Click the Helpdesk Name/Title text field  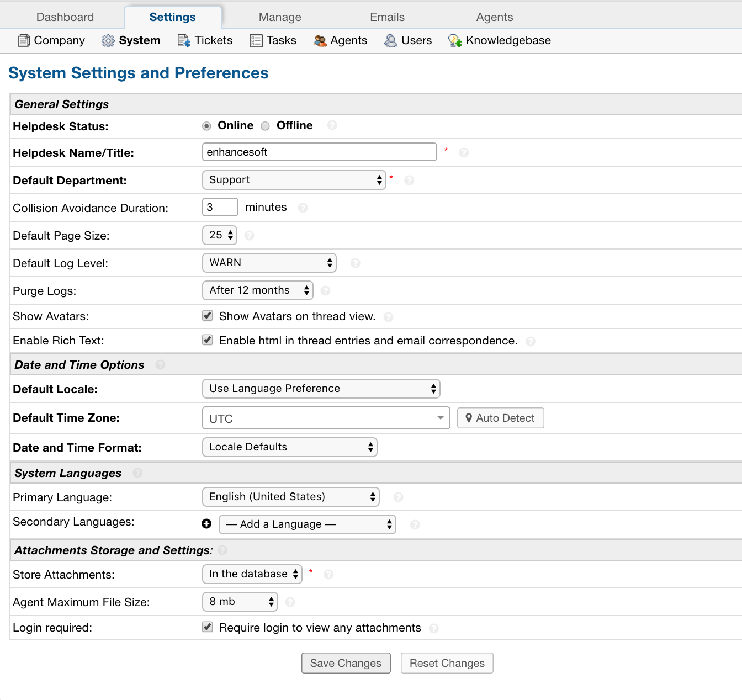coord(320,152)
